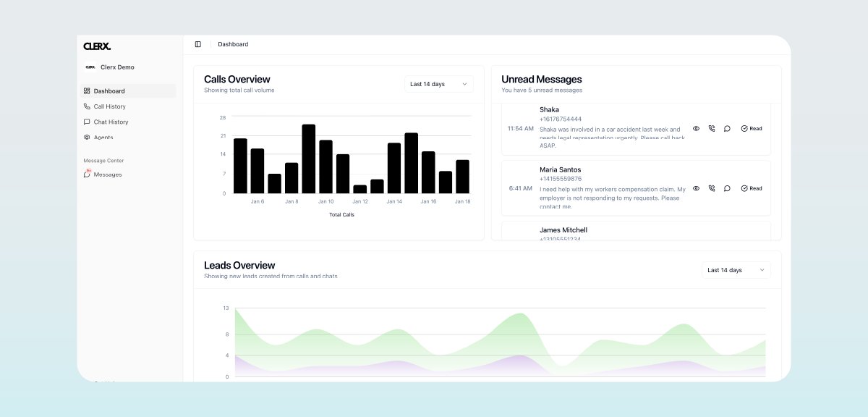Click the Dashboard grid icon in sidebar

87,91
